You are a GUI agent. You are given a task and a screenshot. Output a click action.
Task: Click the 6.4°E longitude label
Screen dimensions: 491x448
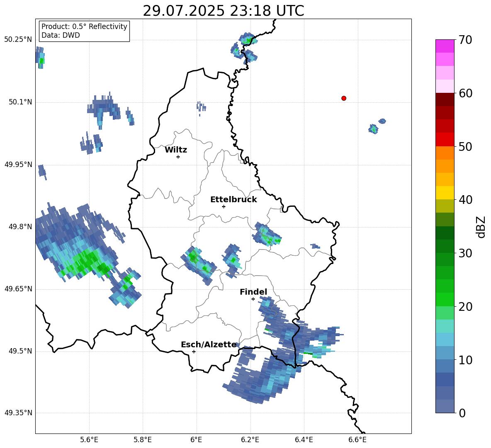pos(304,440)
